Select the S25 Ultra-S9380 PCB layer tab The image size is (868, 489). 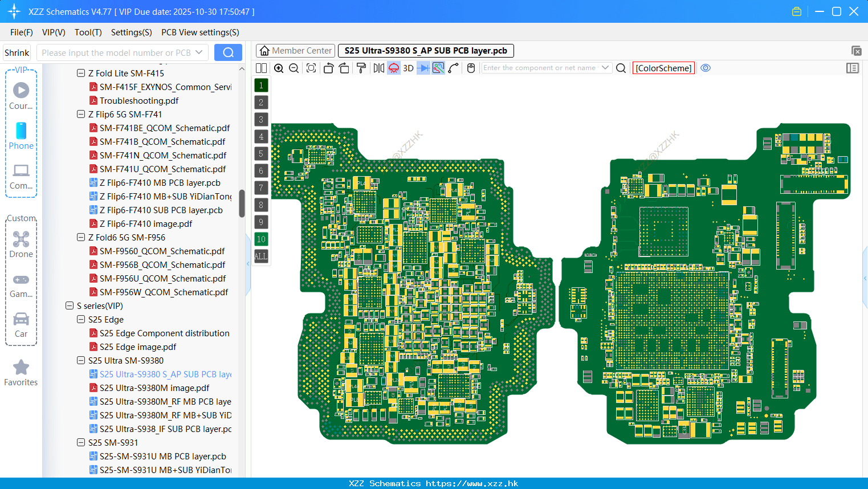coord(424,50)
